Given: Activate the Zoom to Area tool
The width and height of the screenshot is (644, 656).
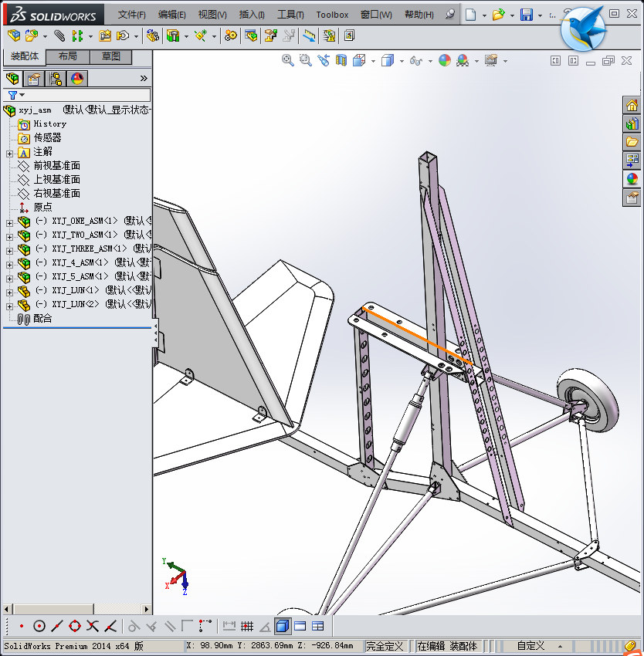Looking at the screenshot, I should [305, 59].
